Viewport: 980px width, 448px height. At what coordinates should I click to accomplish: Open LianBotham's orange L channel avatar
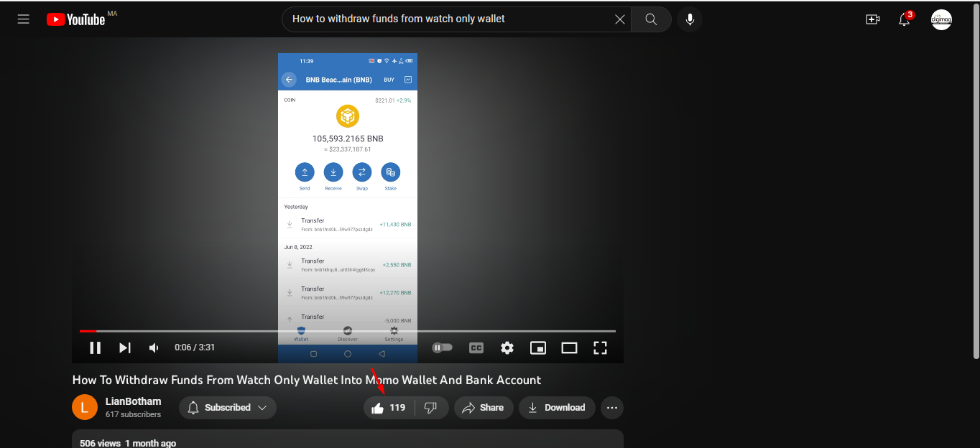tap(85, 408)
